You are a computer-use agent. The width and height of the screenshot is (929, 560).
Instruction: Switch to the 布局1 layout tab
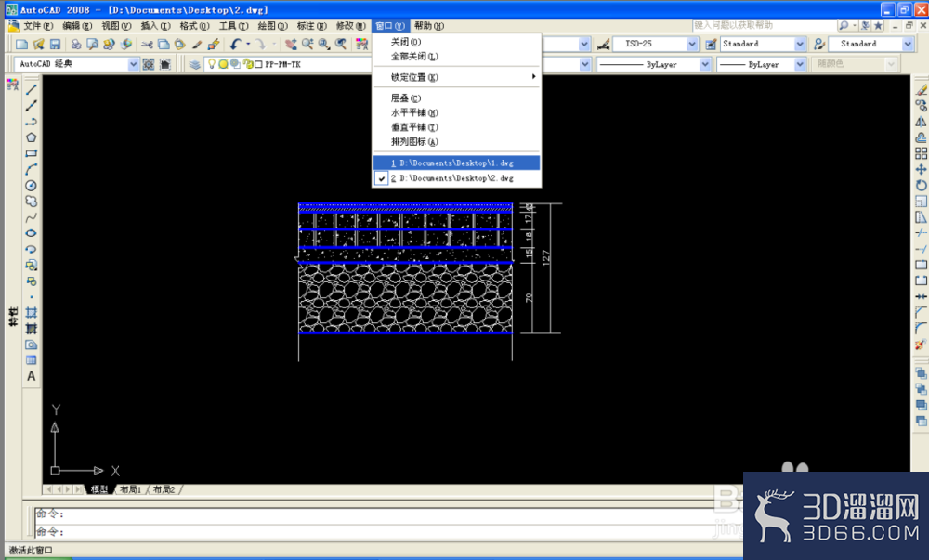tap(130, 489)
